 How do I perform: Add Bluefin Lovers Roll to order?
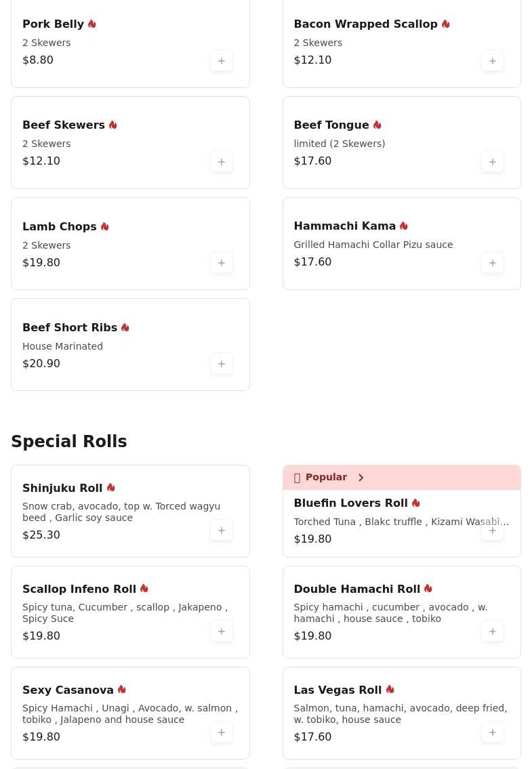[493, 531]
